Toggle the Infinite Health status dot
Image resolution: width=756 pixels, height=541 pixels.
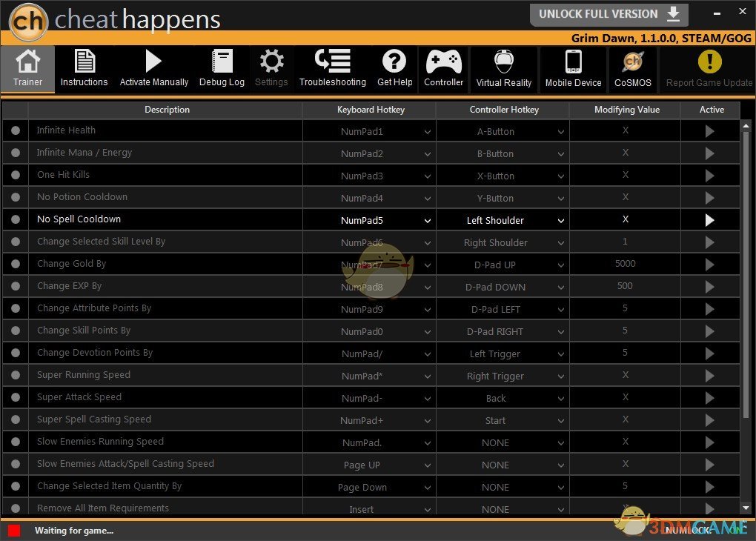point(16,130)
